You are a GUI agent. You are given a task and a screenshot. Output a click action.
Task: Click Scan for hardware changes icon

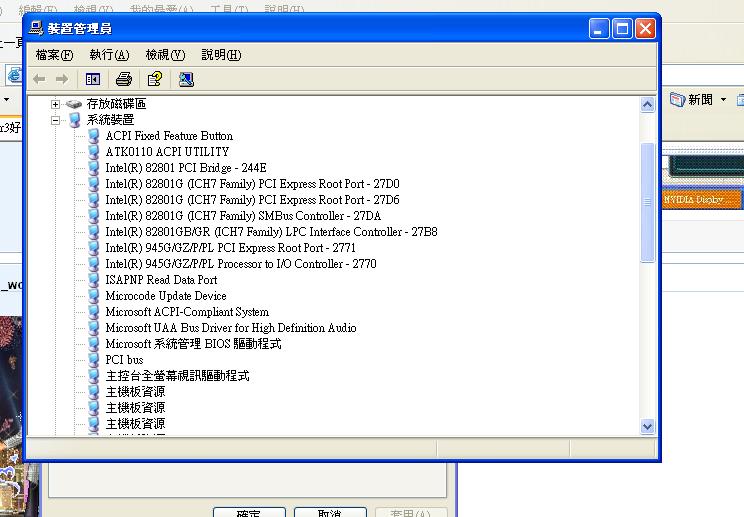point(186,79)
